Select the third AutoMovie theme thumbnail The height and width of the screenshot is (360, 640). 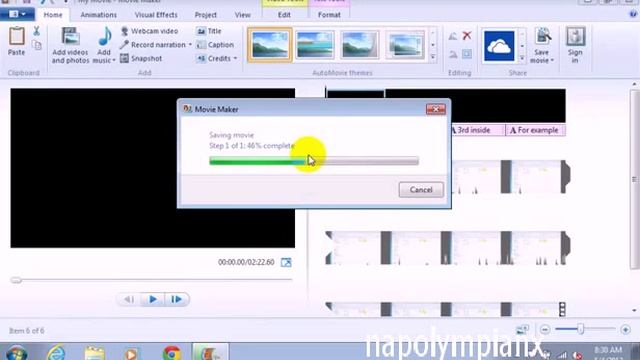click(360, 44)
